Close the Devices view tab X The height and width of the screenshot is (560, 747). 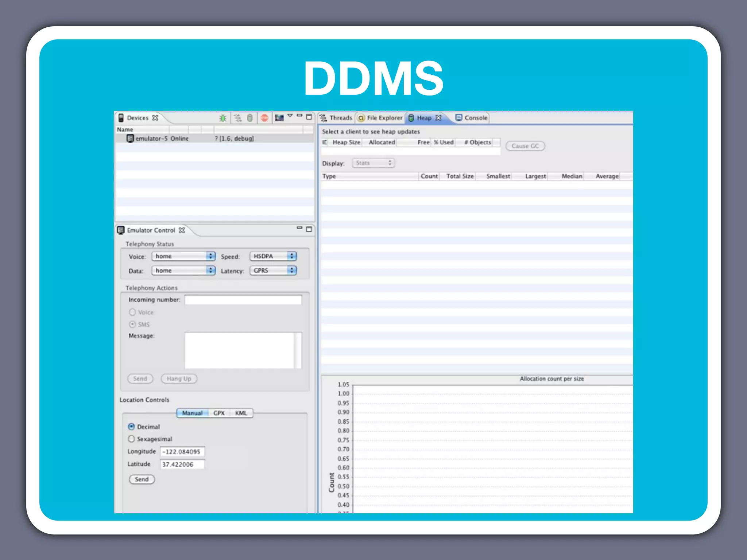coord(155,118)
